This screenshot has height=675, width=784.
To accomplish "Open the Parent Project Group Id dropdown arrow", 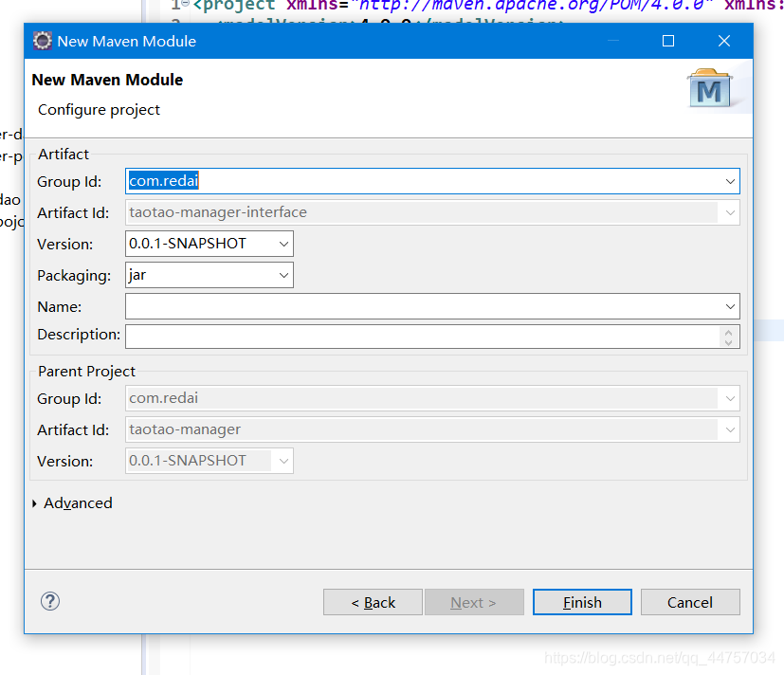I will click(x=730, y=398).
